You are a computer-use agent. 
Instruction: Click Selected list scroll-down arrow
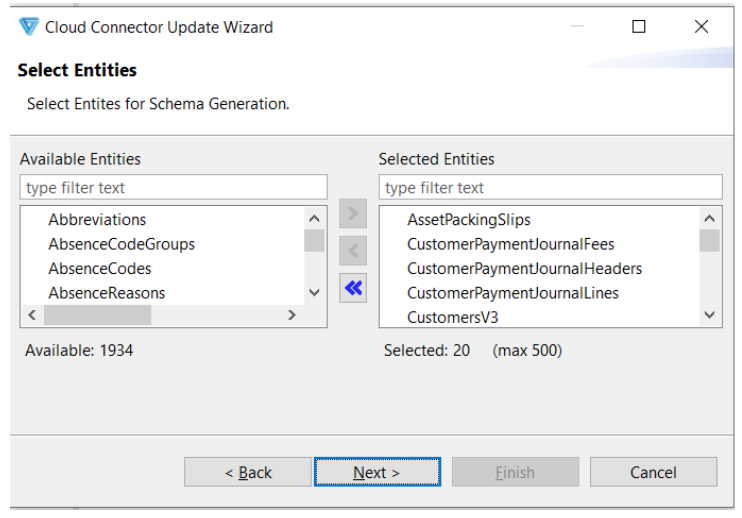tap(709, 315)
